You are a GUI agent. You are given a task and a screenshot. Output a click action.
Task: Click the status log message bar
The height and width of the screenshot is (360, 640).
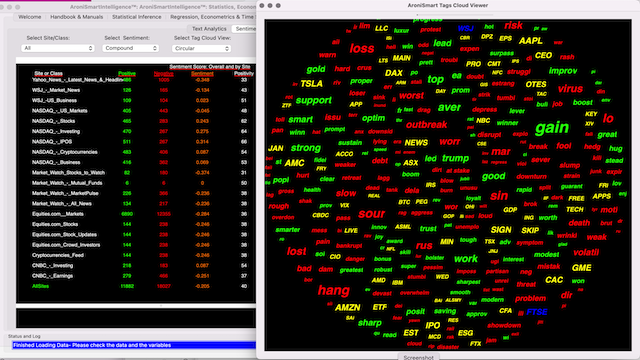pos(134,345)
